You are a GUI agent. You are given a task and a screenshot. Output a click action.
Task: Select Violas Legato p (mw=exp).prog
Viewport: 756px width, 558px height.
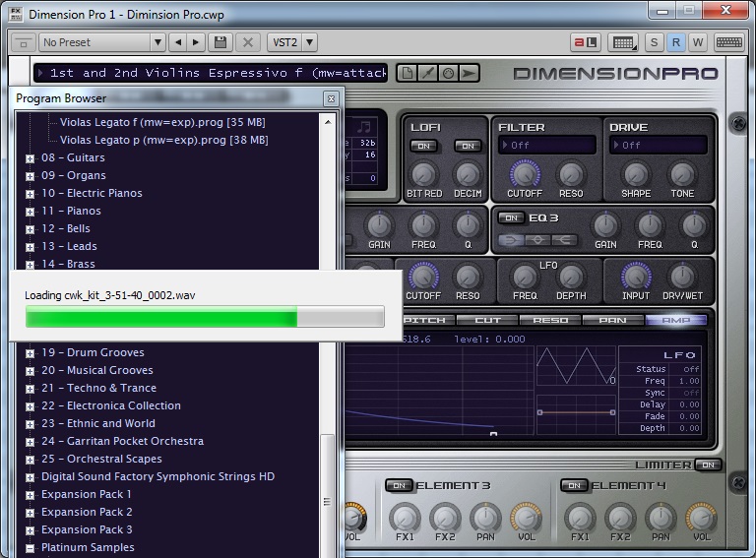click(x=164, y=140)
